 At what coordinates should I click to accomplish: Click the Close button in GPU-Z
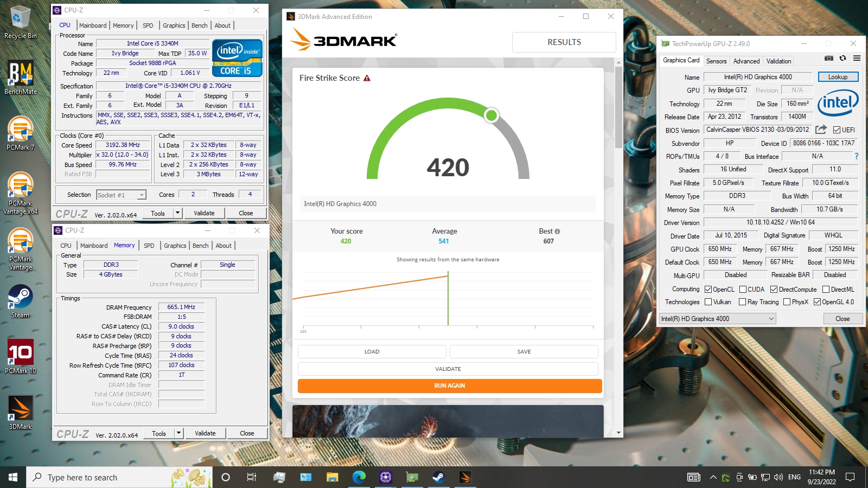pos(843,319)
